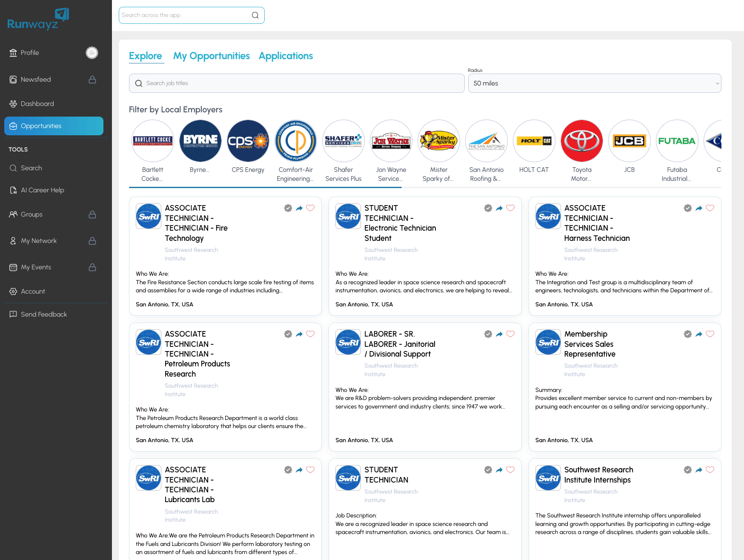
Task: Open AI Career Help in sidebar
Action: (x=42, y=190)
